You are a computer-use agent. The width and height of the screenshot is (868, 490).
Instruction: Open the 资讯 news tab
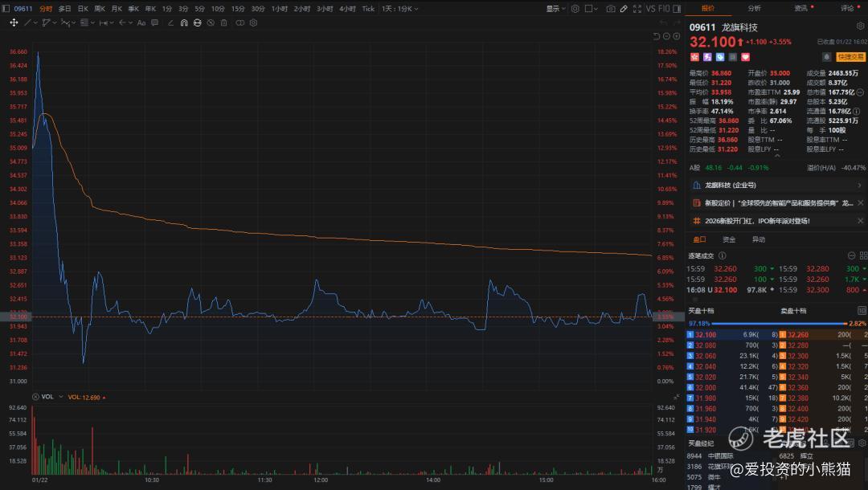(x=801, y=8)
